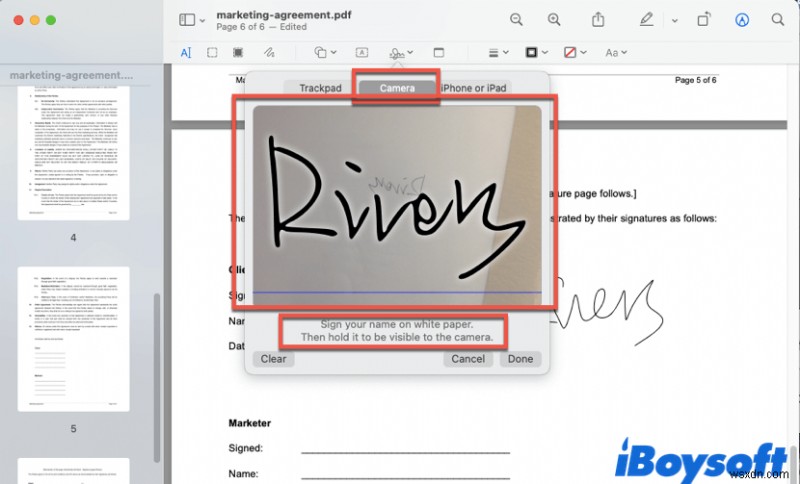800x484 pixels.
Task: Click the green full-screen window button
Action: pyautogui.click(x=51, y=20)
